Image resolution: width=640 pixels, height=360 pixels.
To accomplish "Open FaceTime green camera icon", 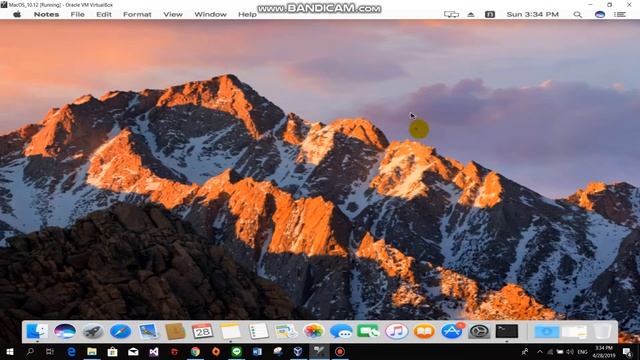I will [369, 331].
